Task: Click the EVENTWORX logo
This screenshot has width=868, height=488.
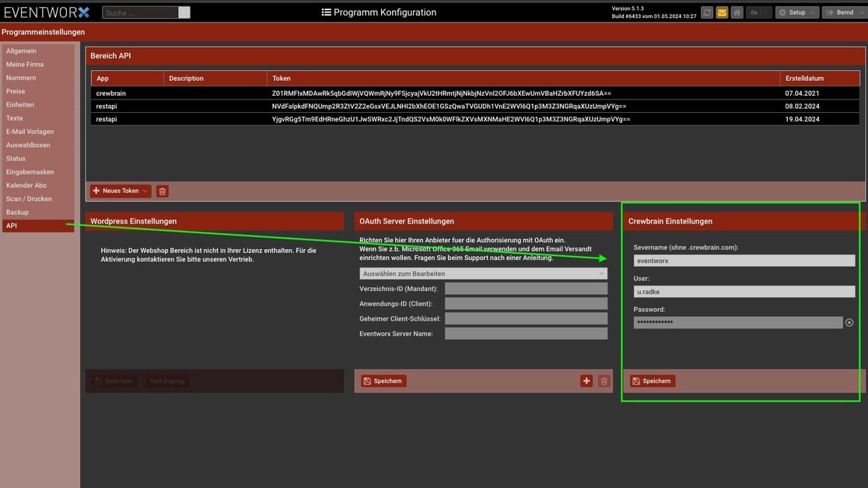Action: [47, 12]
